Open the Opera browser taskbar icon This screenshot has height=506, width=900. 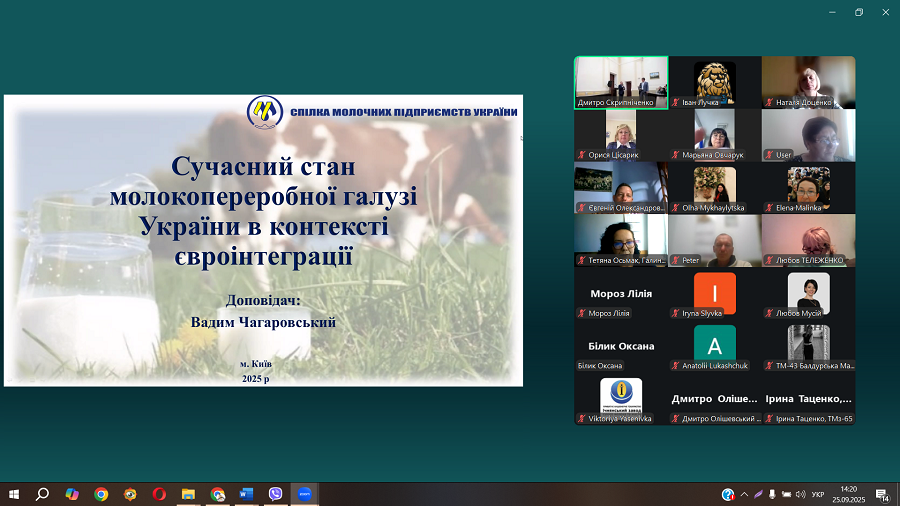coord(159,494)
